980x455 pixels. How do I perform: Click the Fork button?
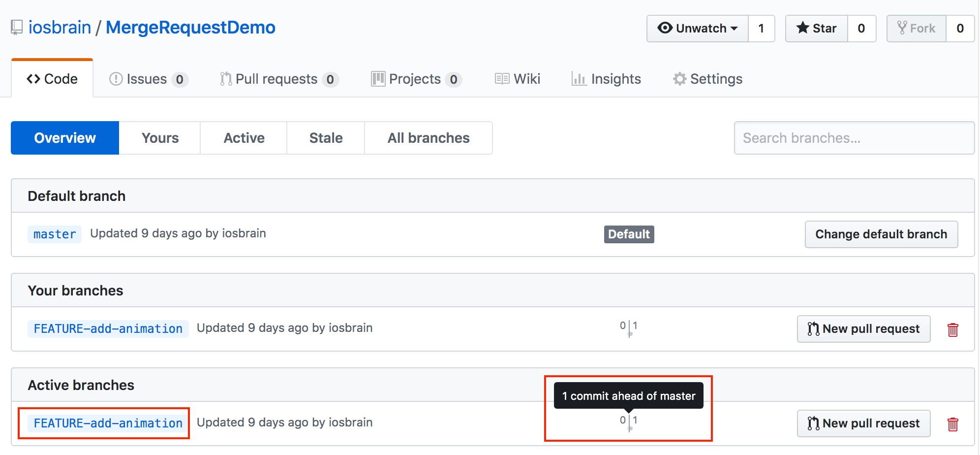pos(916,29)
